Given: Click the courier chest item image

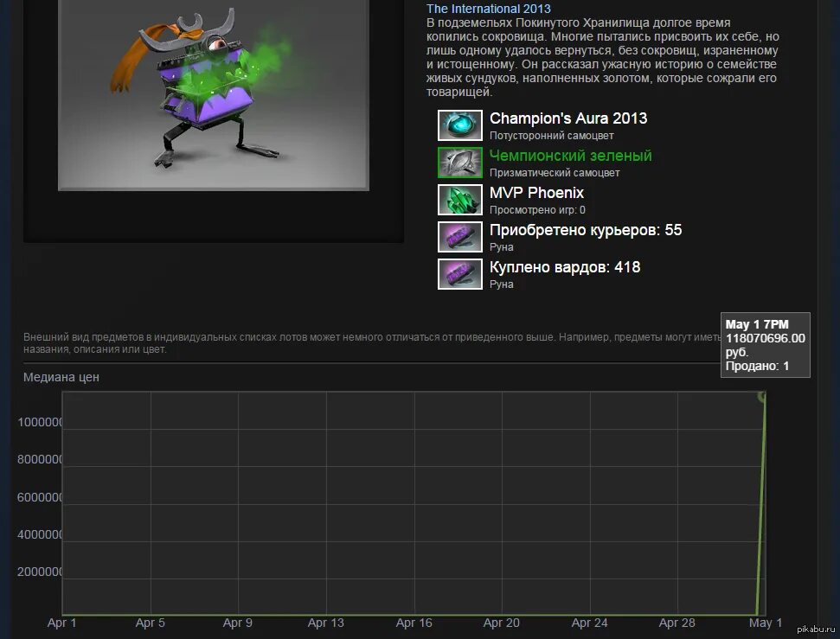Looking at the screenshot, I should point(213,95).
